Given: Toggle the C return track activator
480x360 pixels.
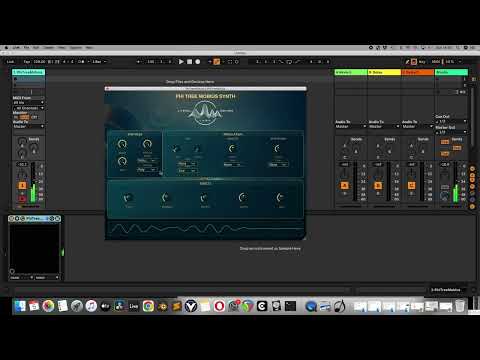Looking at the screenshot, I should tap(412, 185).
